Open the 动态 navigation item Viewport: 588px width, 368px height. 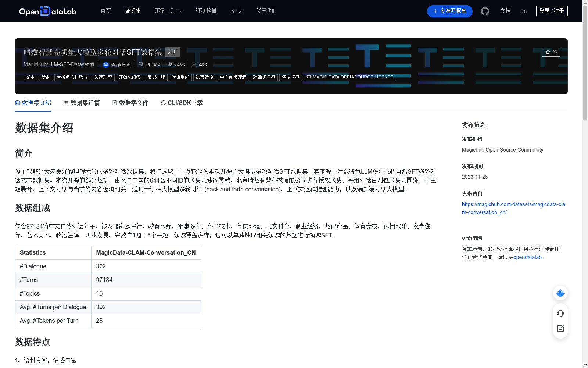(236, 11)
